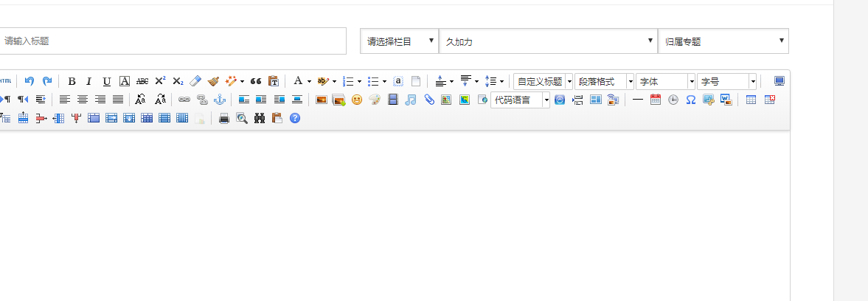
Task: Toggle bold formatting
Action: pos(72,81)
